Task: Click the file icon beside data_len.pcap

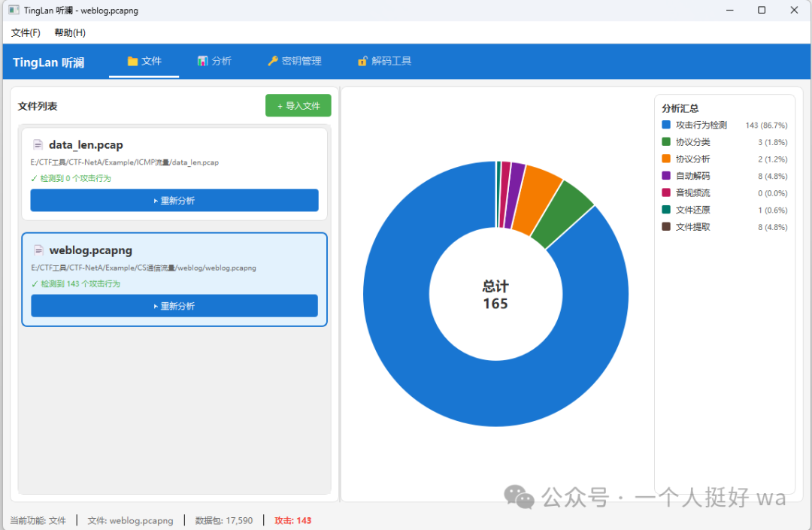Action: pyautogui.click(x=38, y=144)
